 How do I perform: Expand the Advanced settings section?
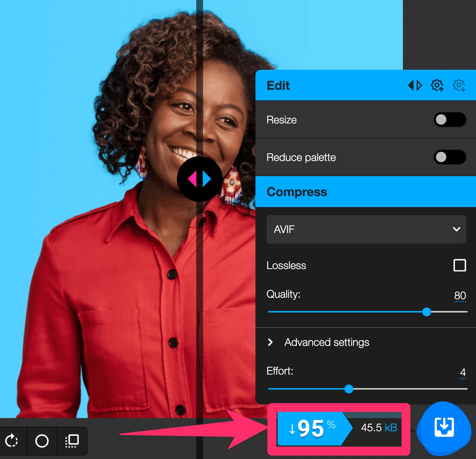(x=327, y=342)
